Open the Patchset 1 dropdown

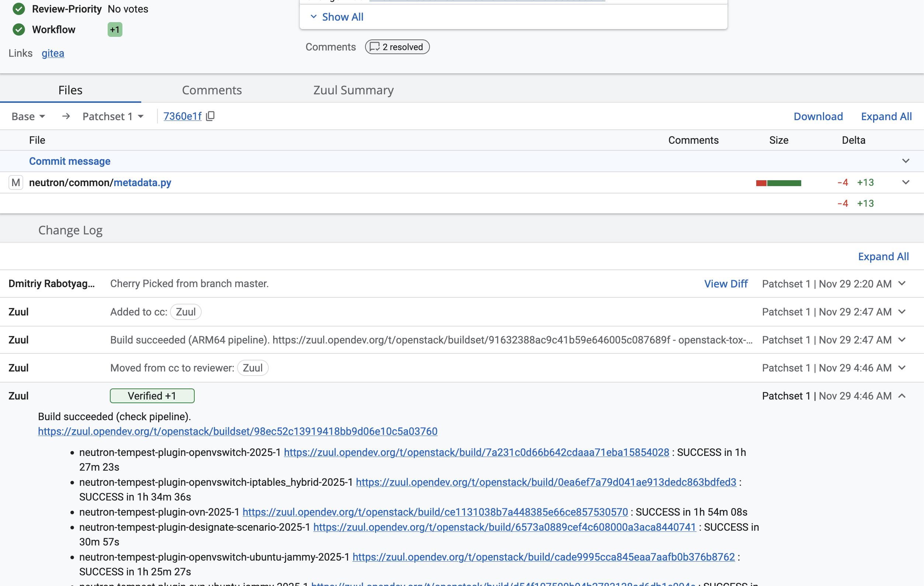point(113,116)
